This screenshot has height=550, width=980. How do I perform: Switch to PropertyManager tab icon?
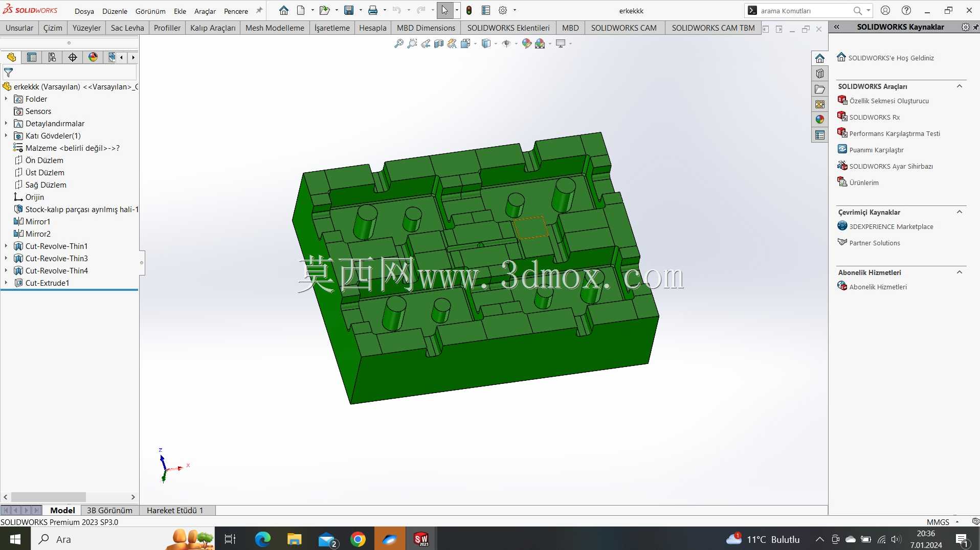(32, 57)
